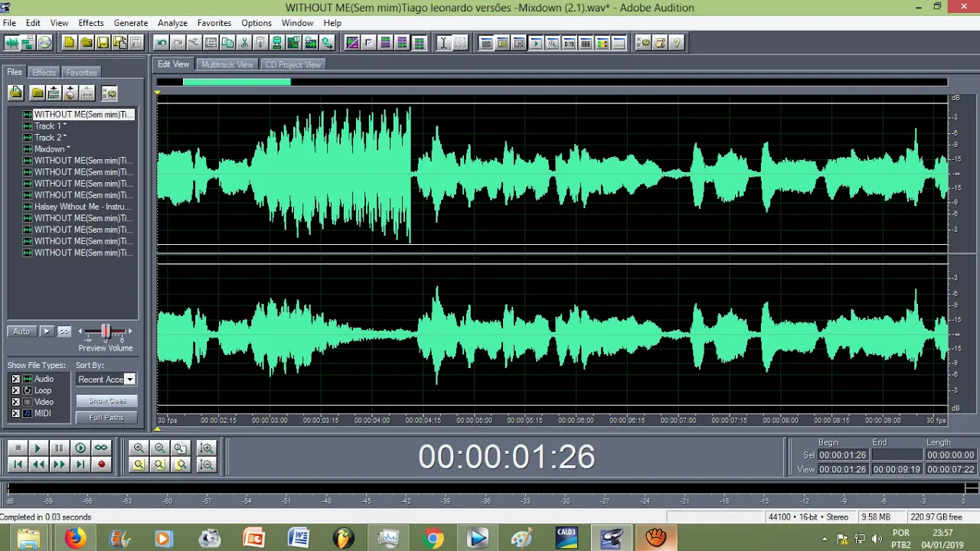The height and width of the screenshot is (551, 980).
Task: Open Google Chrome from the taskbar
Action: pyautogui.click(x=433, y=538)
